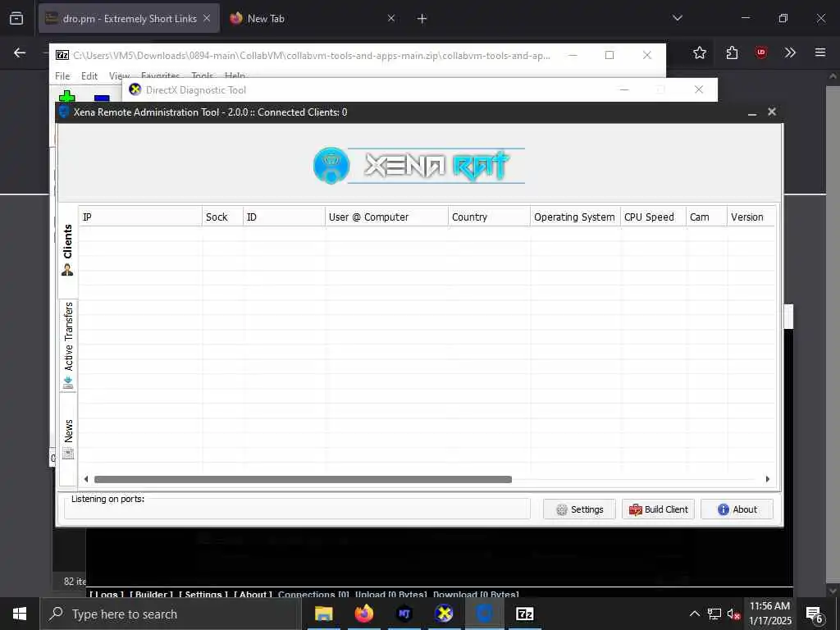Click the Sock column header
Screen dimensions: 840x630
[x=222, y=217]
